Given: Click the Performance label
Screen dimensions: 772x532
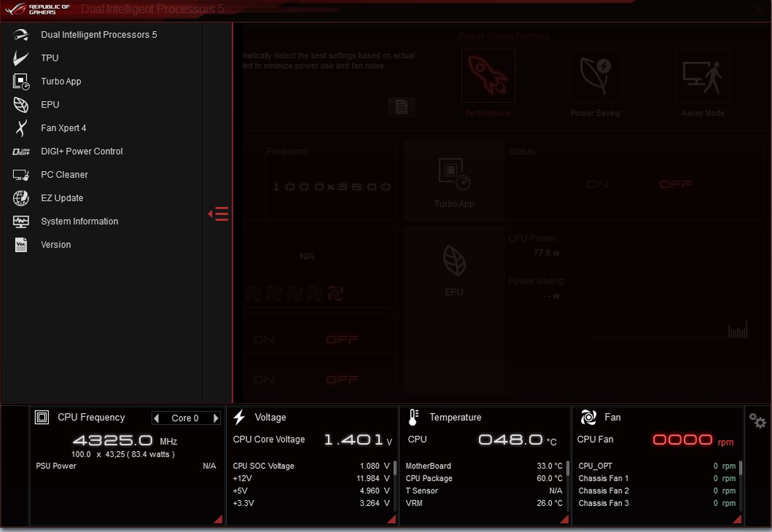Looking at the screenshot, I should click(x=488, y=113).
